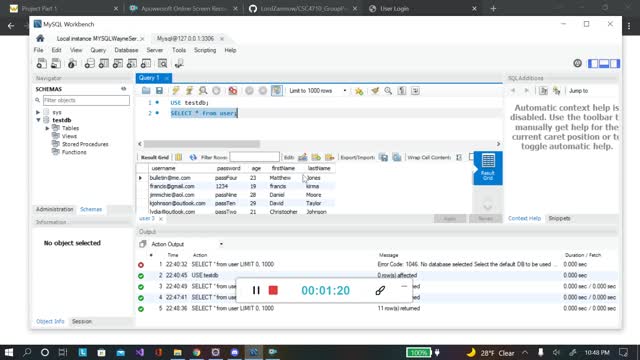The image size is (640, 360).
Task: Open Visual Studio from the taskbar
Action: [x=140, y=352]
